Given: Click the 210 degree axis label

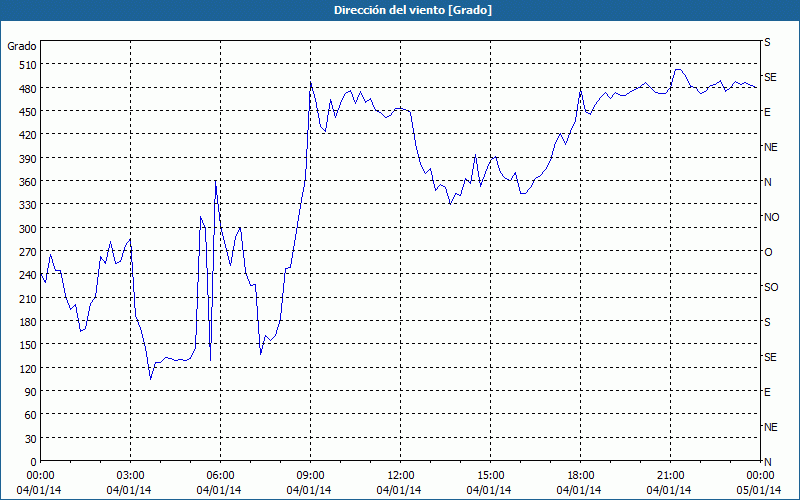Looking at the screenshot, I should pyautogui.click(x=28, y=299).
